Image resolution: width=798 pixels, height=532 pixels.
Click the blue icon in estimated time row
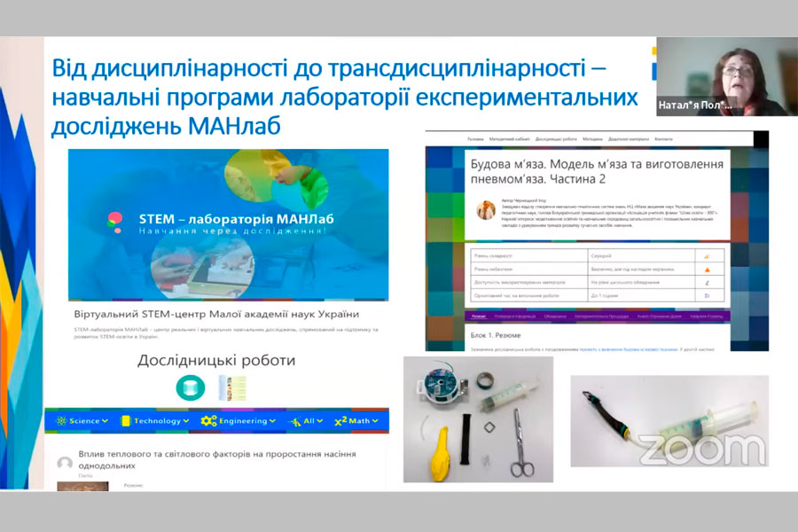(707, 296)
